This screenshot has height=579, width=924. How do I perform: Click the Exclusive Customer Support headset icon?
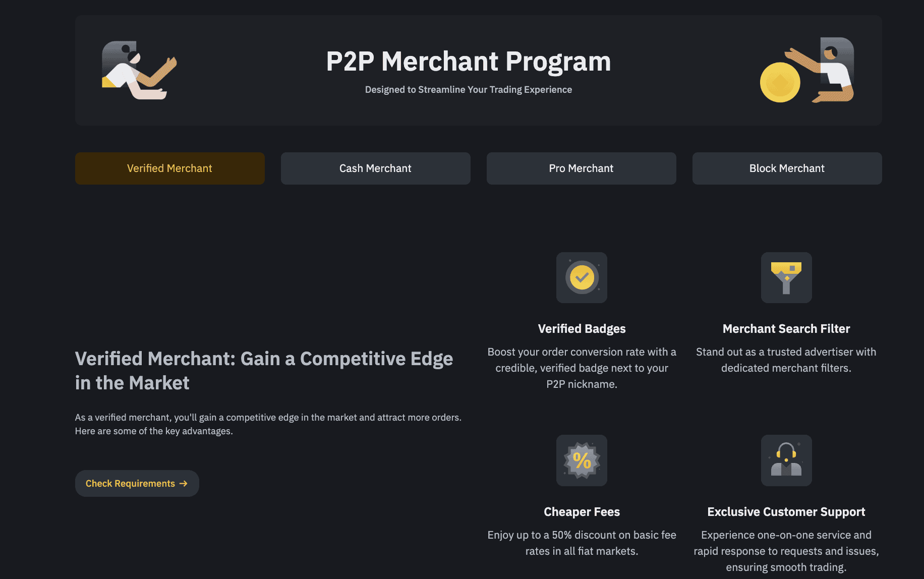click(x=786, y=460)
